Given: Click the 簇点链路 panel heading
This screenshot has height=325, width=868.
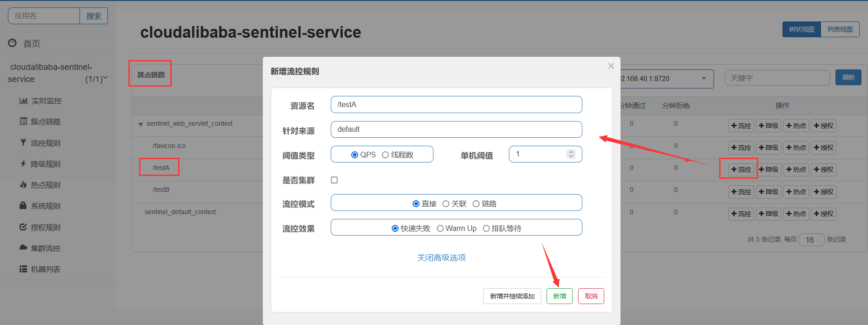Looking at the screenshot, I should tap(151, 74).
